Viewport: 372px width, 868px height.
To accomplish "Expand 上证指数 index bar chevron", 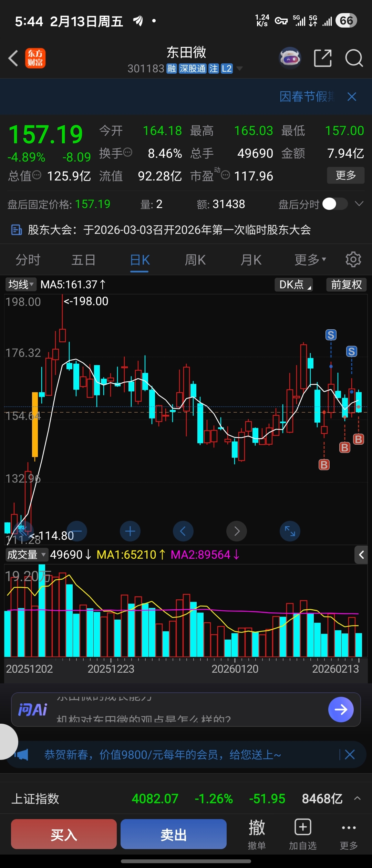I will (358, 798).
